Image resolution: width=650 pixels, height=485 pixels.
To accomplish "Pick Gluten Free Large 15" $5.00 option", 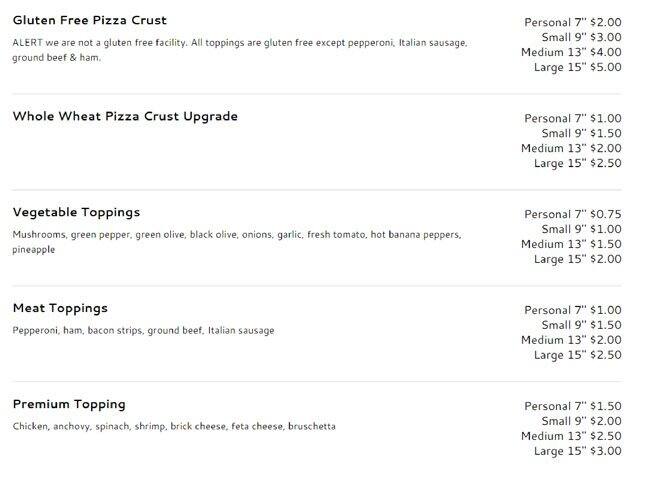I will [x=577, y=68].
